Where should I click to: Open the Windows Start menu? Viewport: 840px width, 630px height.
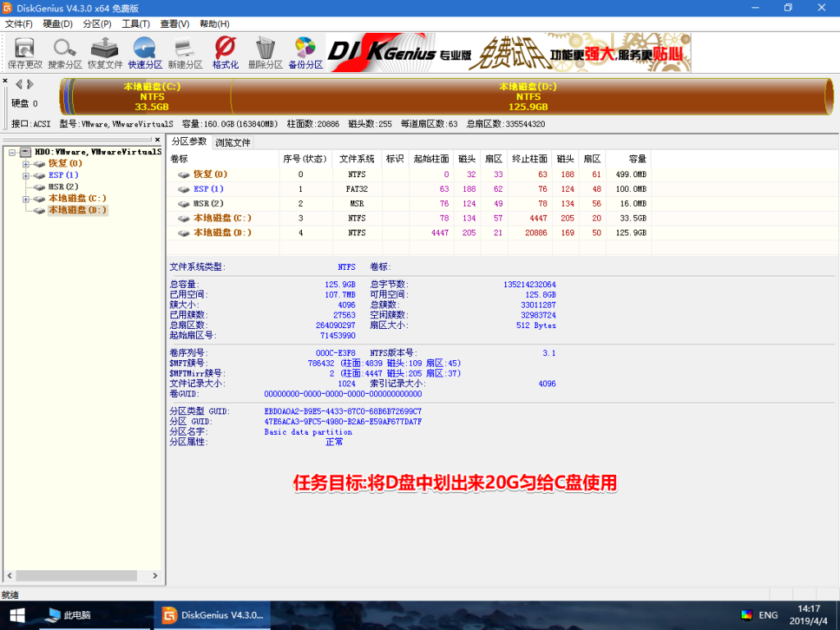(16, 614)
